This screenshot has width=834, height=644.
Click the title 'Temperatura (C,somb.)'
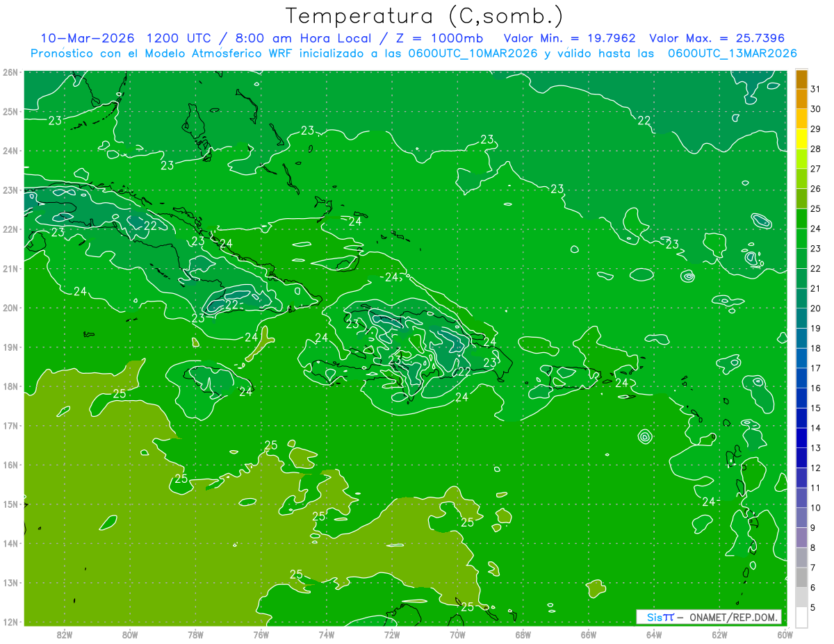(425, 17)
